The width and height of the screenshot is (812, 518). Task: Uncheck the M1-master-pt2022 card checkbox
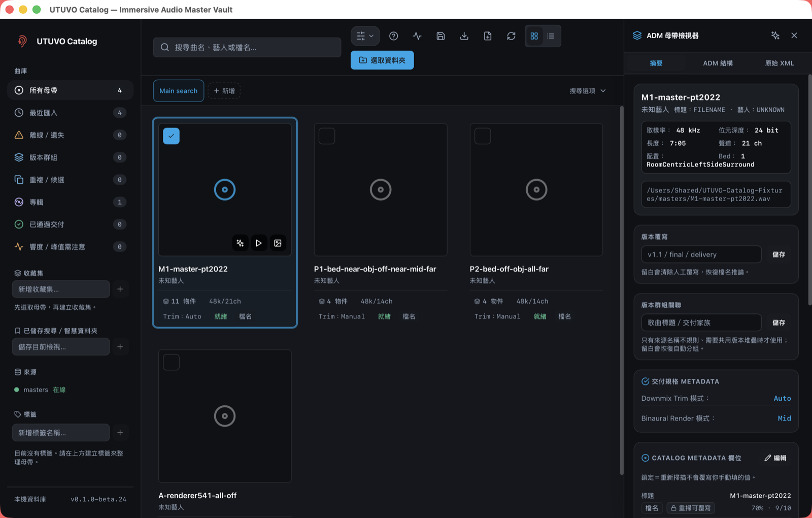pyautogui.click(x=171, y=136)
